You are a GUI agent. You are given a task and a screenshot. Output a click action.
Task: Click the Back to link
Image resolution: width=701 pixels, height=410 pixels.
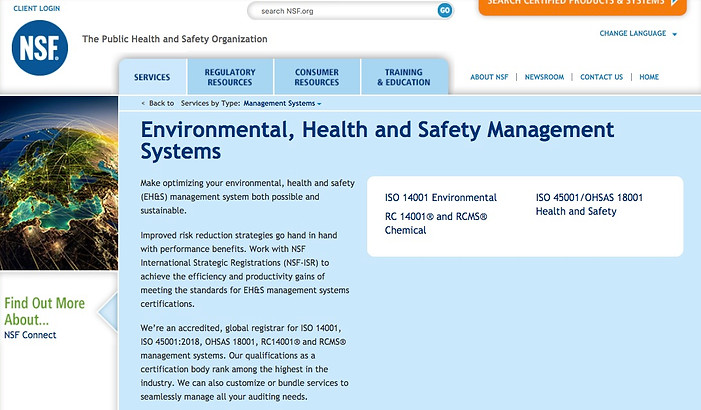point(158,103)
